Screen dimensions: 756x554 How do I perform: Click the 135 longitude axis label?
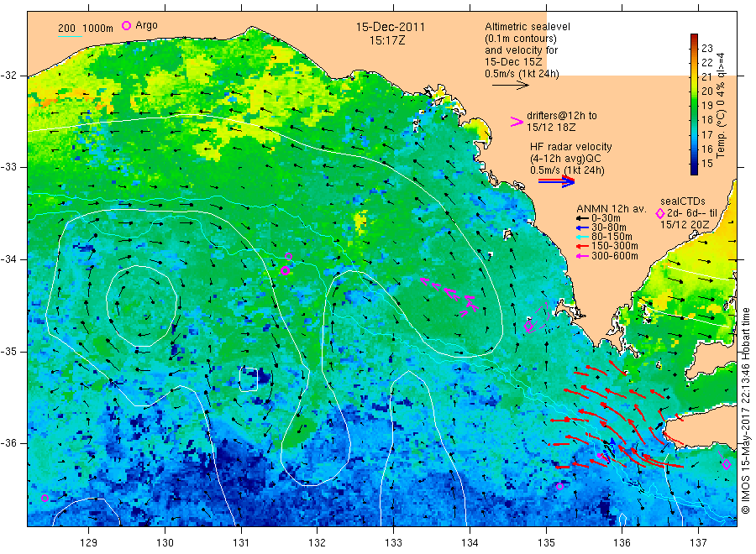coord(546,543)
